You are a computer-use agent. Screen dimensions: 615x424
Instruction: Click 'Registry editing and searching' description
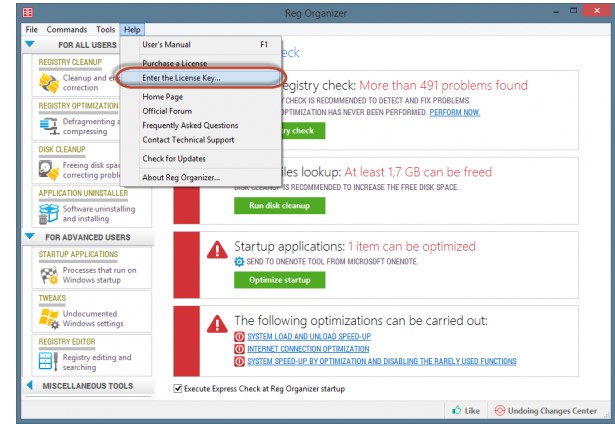pos(97,362)
